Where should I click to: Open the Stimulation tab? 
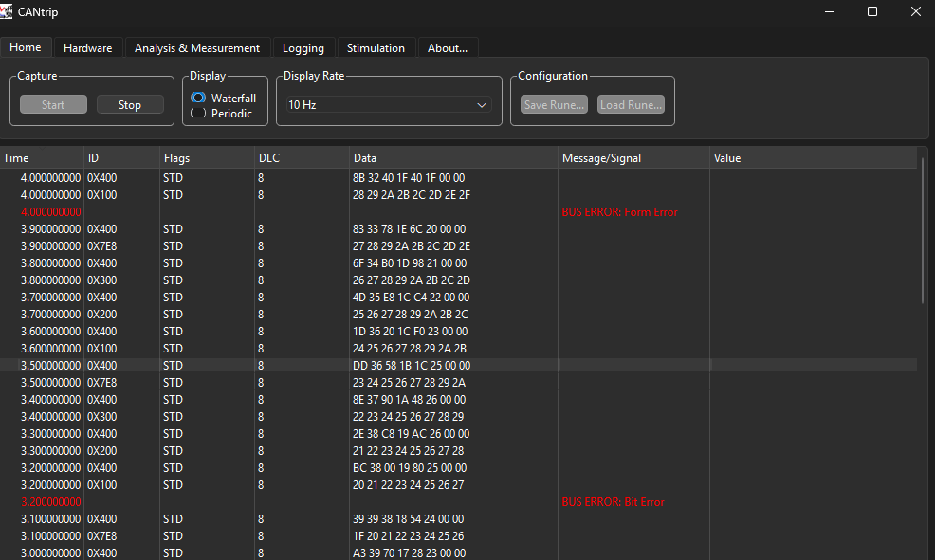click(376, 48)
